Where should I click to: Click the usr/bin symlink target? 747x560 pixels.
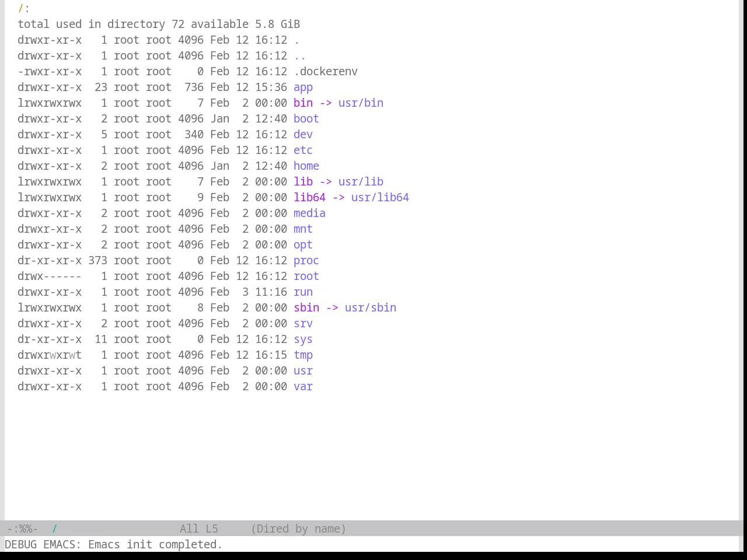point(361,103)
